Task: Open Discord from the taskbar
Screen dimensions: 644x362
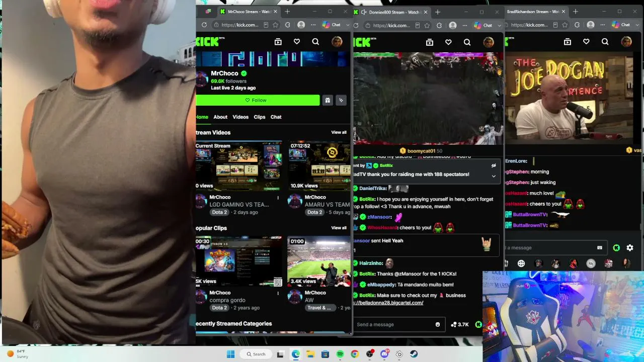Action: [384, 354]
